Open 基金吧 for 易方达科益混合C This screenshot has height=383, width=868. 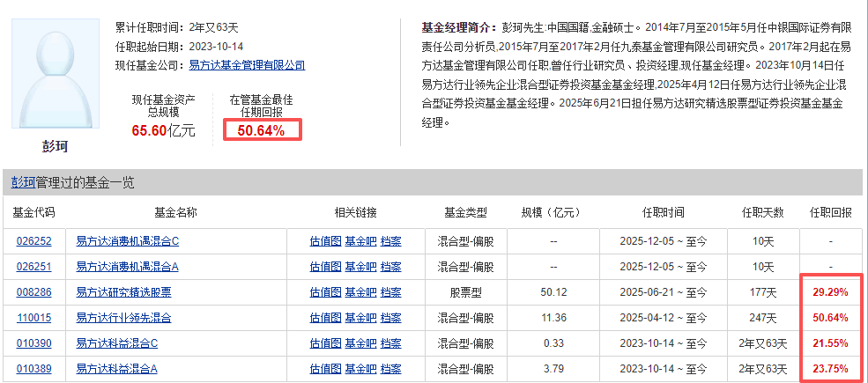pyautogui.click(x=361, y=343)
